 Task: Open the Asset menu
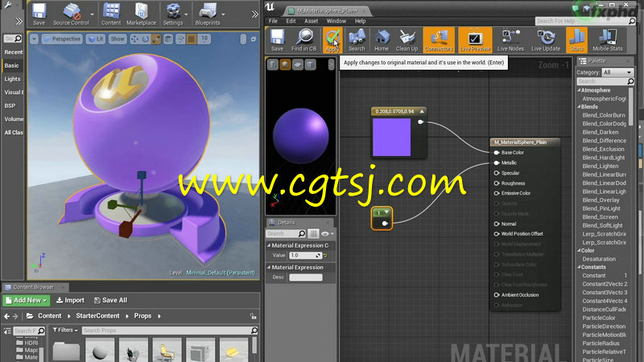click(x=311, y=21)
